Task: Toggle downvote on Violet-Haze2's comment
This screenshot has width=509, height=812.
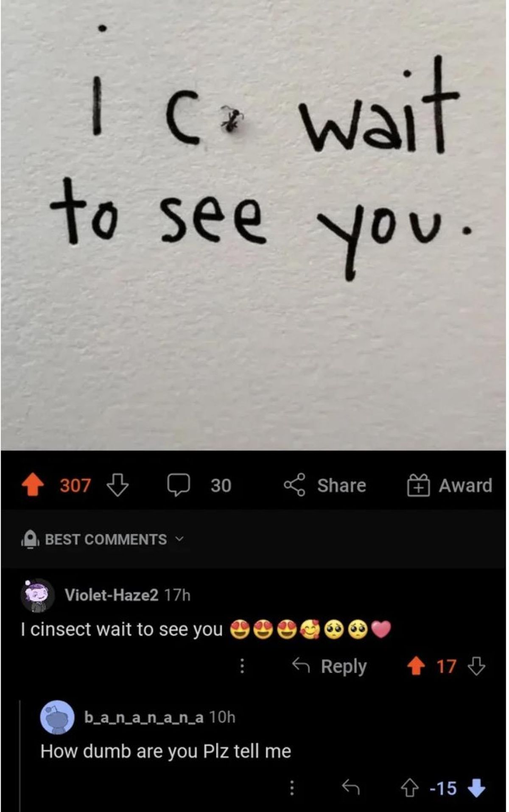Action: pyautogui.click(x=476, y=666)
